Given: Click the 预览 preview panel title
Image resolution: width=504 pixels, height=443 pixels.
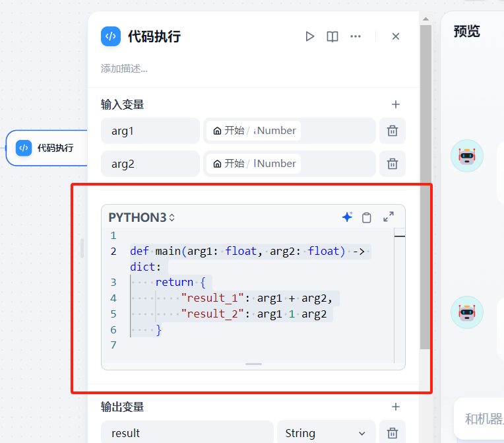Looking at the screenshot, I should pos(466,32).
